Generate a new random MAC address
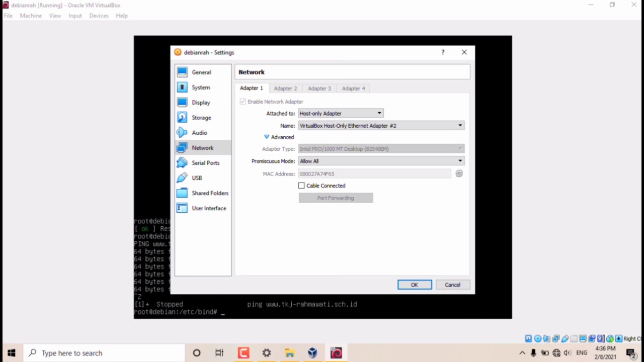This screenshot has height=362, width=644. (459, 173)
